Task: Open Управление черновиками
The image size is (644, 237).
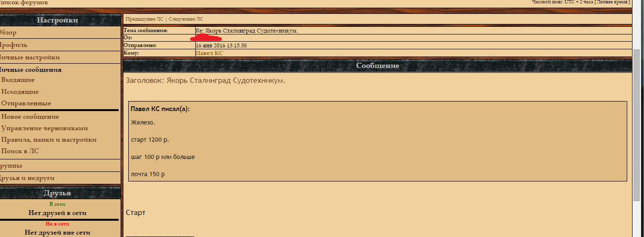Action: click(44, 128)
